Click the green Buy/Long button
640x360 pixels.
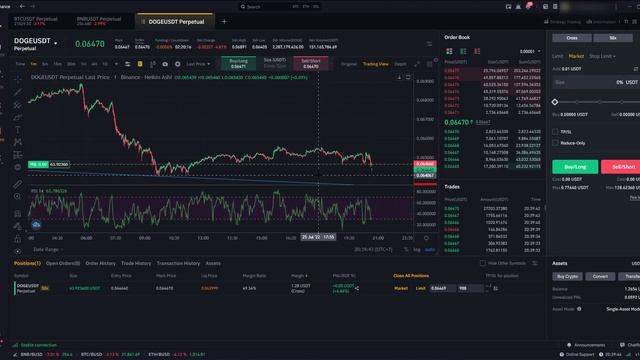(575, 167)
